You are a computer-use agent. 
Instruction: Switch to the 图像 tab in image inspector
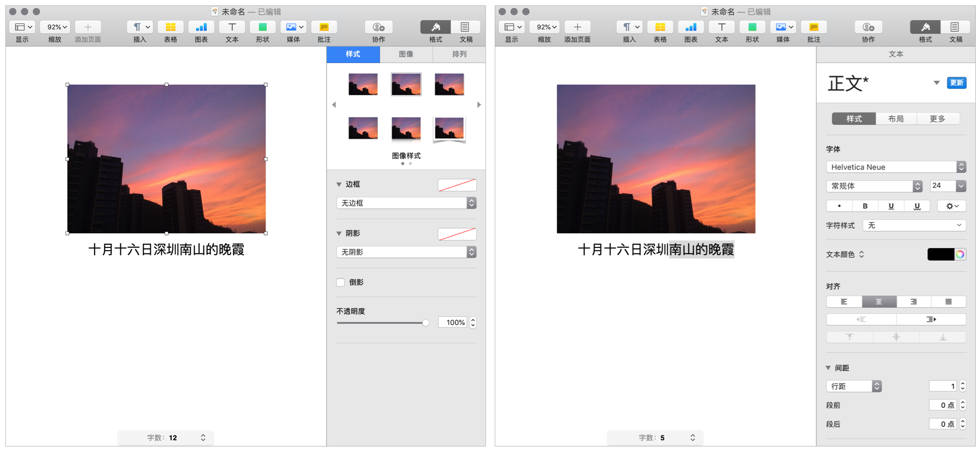pyautogui.click(x=406, y=54)
